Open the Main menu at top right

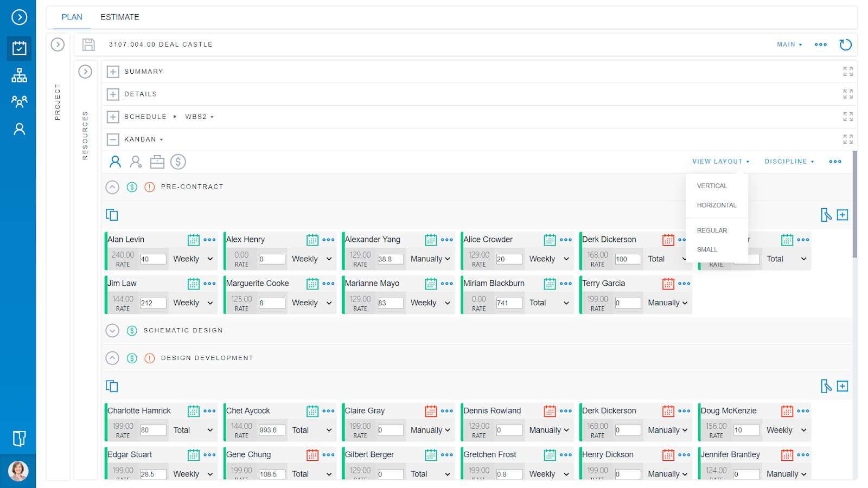(788, 44)
